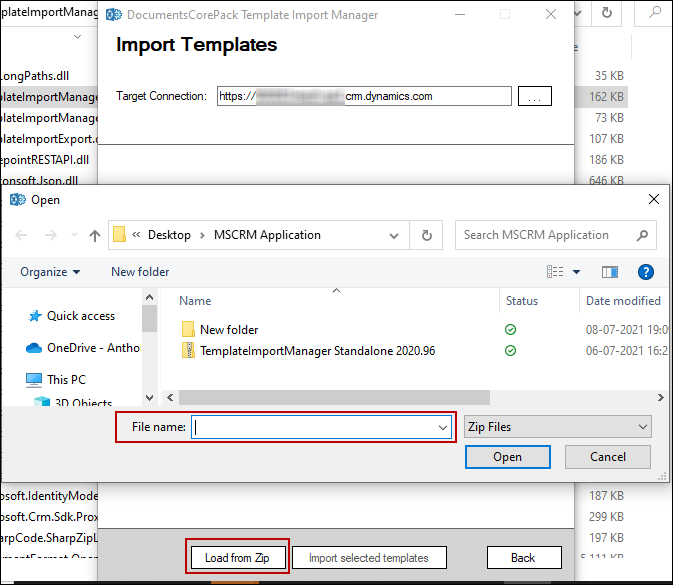Click the Forward navigation arrow in Open dialog
Screen dimensions: 673x585
click(51, 235)
